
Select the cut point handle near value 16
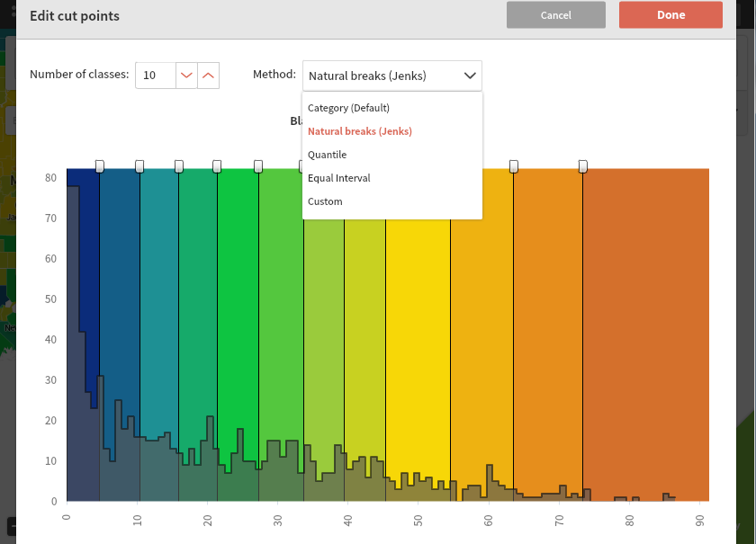tap(179, 166)
